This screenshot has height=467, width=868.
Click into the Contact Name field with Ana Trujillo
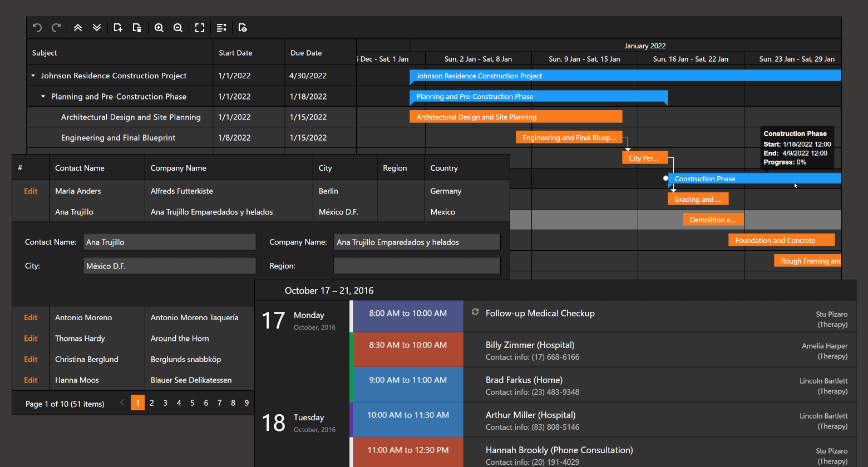coord(170,242)
